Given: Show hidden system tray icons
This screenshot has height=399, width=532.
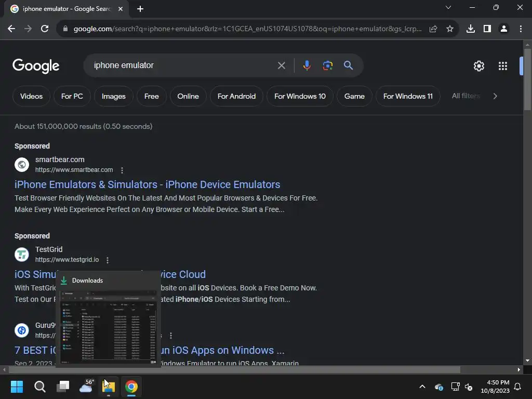Looking at the screenshot, I should [422, 387].
